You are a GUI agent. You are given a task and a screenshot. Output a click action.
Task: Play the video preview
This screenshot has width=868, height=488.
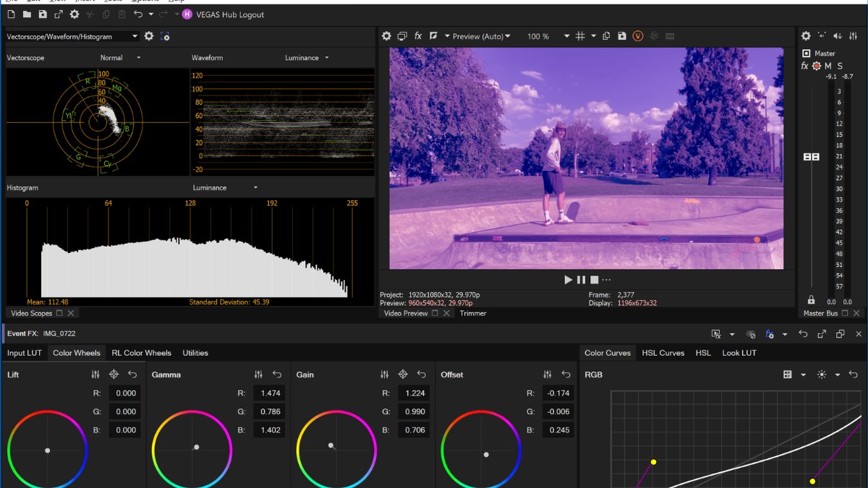(x=568, y=280)
